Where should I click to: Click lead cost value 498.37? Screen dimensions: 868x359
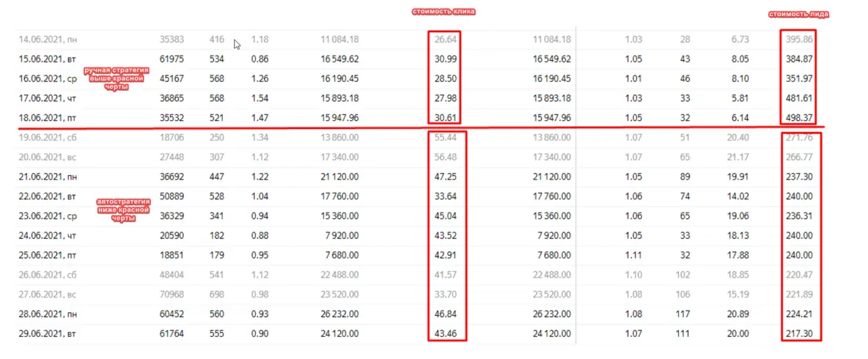pos(798,116)
